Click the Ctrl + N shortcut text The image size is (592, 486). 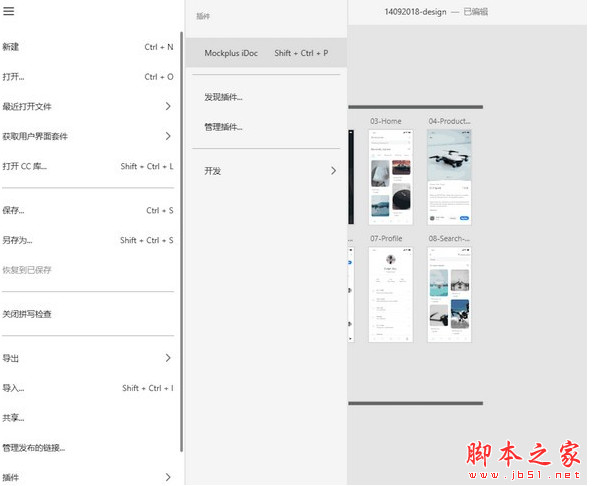159,47
